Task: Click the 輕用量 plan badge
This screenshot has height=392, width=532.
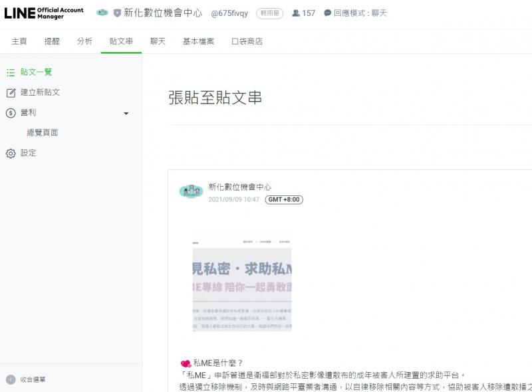Action: click(269, 13)
